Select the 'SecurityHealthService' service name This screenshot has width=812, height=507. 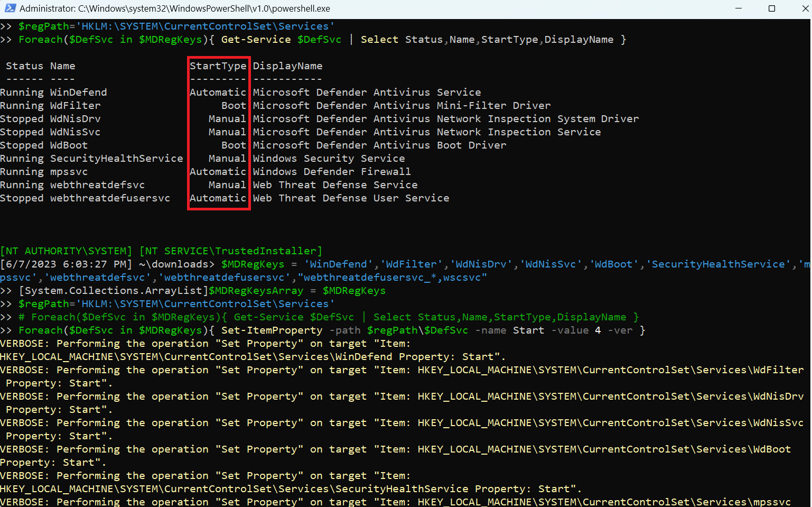[117, 159]
